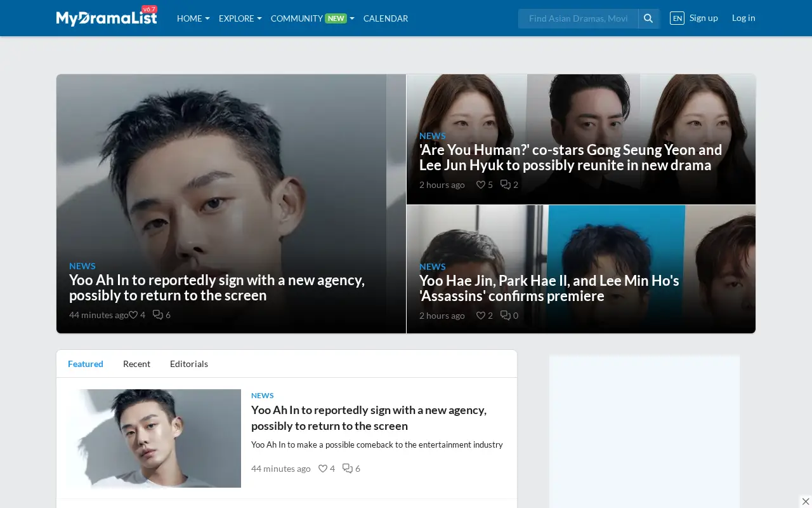Click heart icon on 'Are You Human?' article
This screenshot has height=508, width=812.
[481, 185]
